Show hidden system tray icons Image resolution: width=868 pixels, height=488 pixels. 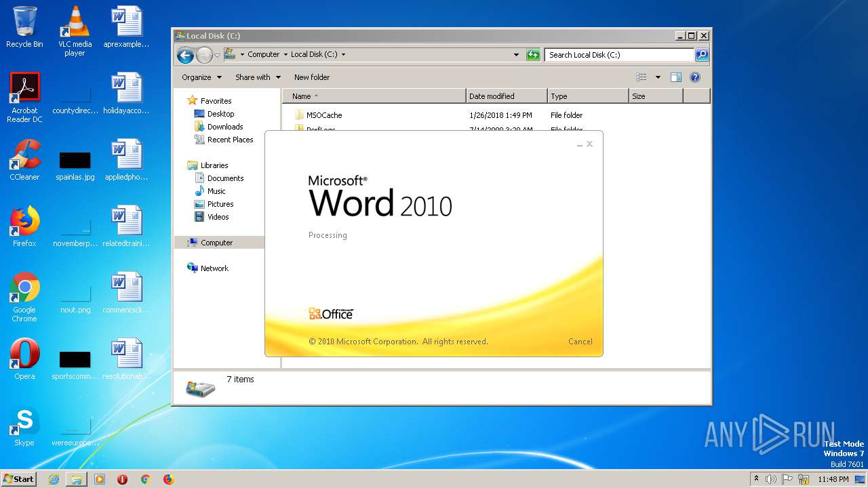tap(756, 479)
